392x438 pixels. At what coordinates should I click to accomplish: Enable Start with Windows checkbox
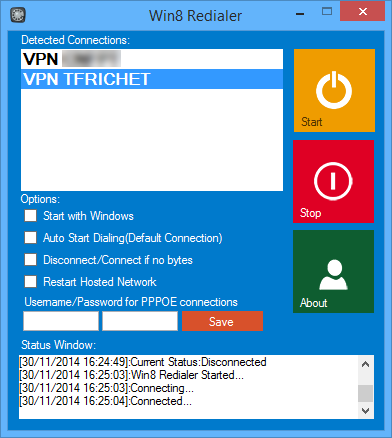(31, 216)
